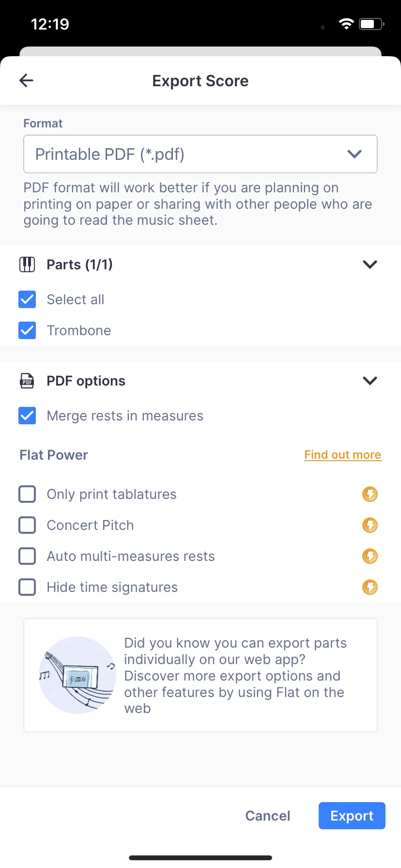Open the Find out more link
Screen dimensions: 401x868
342,455
